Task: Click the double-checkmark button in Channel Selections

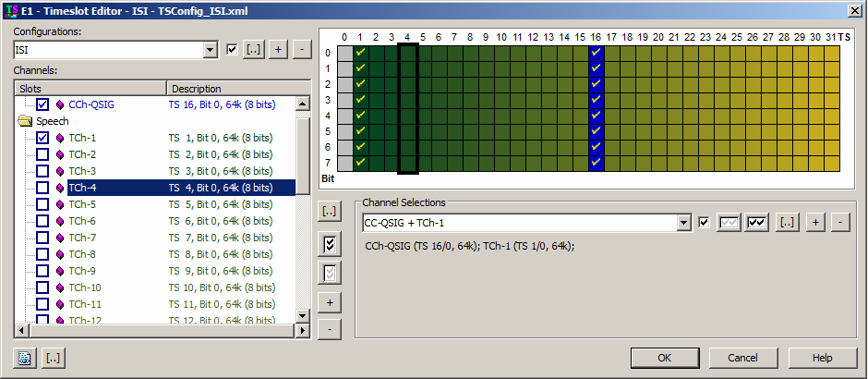Action: pos(757,223)
